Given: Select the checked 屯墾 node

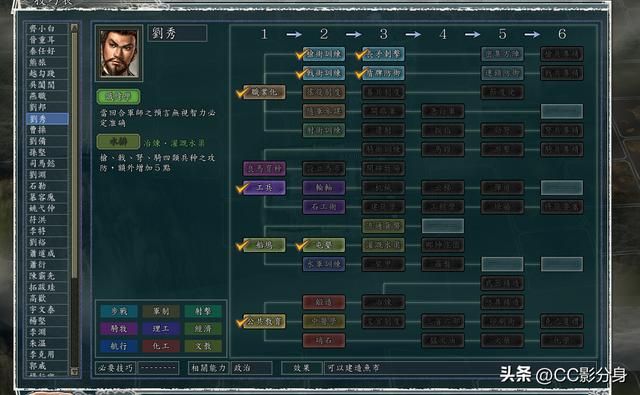Looking at the screenshot, I should coord(324,245).
